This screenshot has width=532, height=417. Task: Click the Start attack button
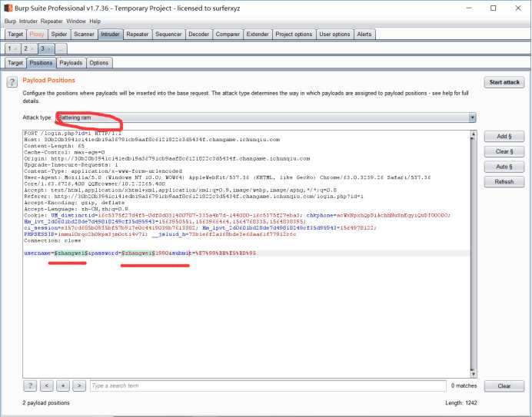(504, 82)
